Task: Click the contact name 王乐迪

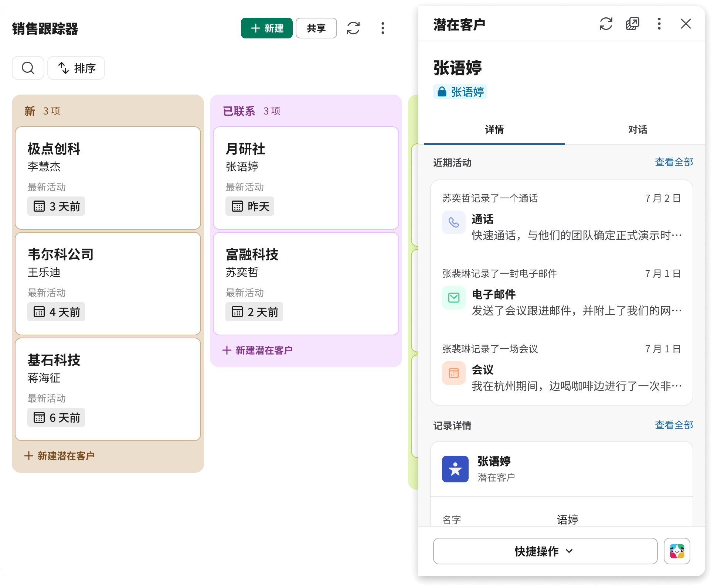Action: 44,272
